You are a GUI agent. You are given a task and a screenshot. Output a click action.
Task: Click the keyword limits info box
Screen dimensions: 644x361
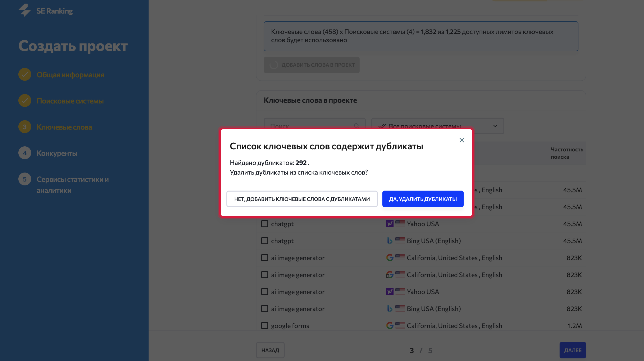[421, 36]
